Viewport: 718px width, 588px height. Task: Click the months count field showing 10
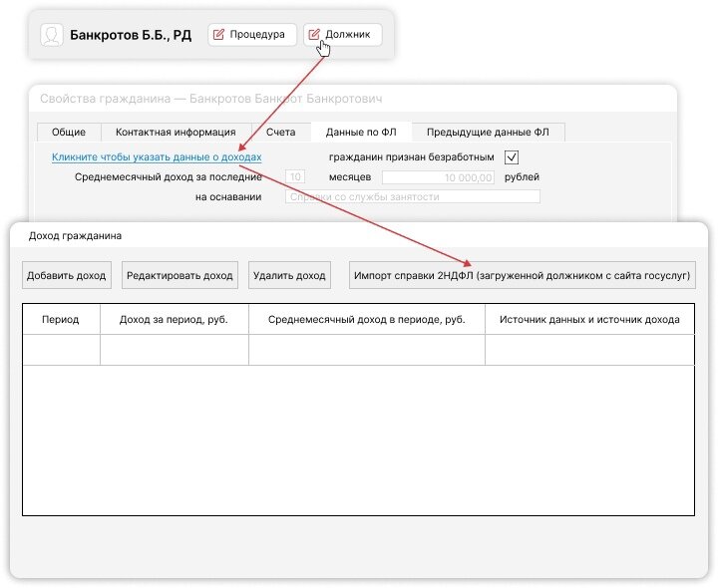(x=295, y=177)
